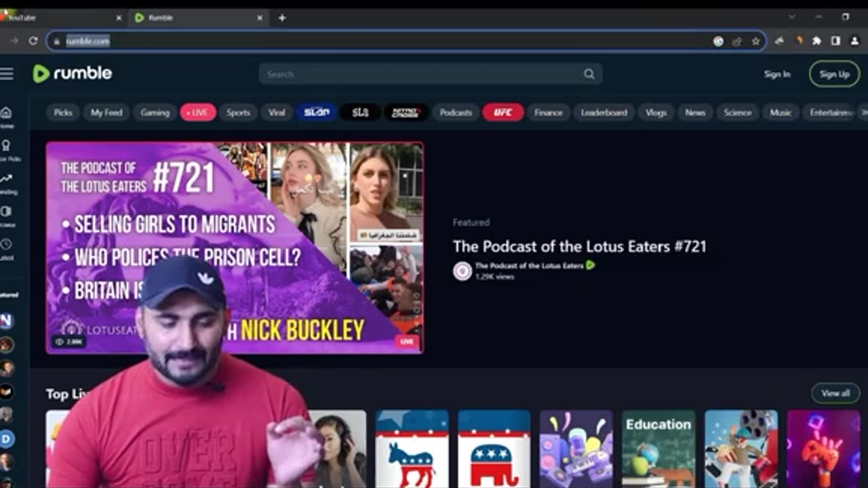Select the Viral category chip
Viewport: 868px width, 488px height.
[x=277, y=113]
